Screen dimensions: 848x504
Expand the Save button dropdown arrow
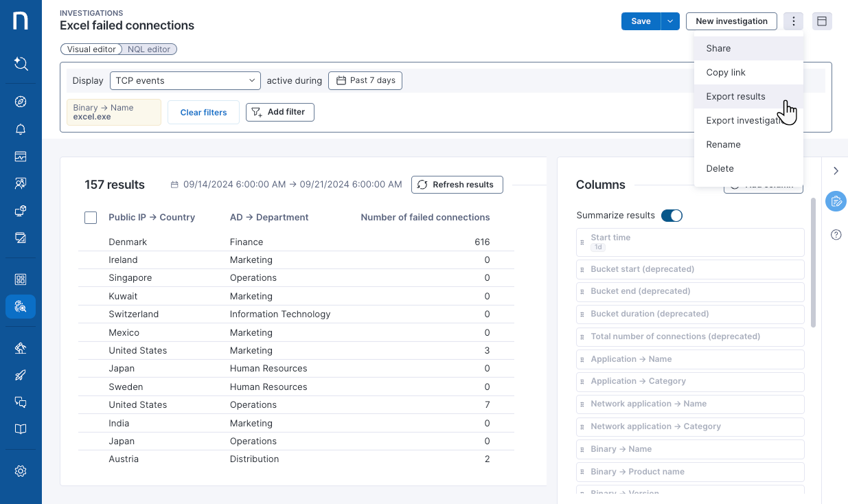point(670,21)
